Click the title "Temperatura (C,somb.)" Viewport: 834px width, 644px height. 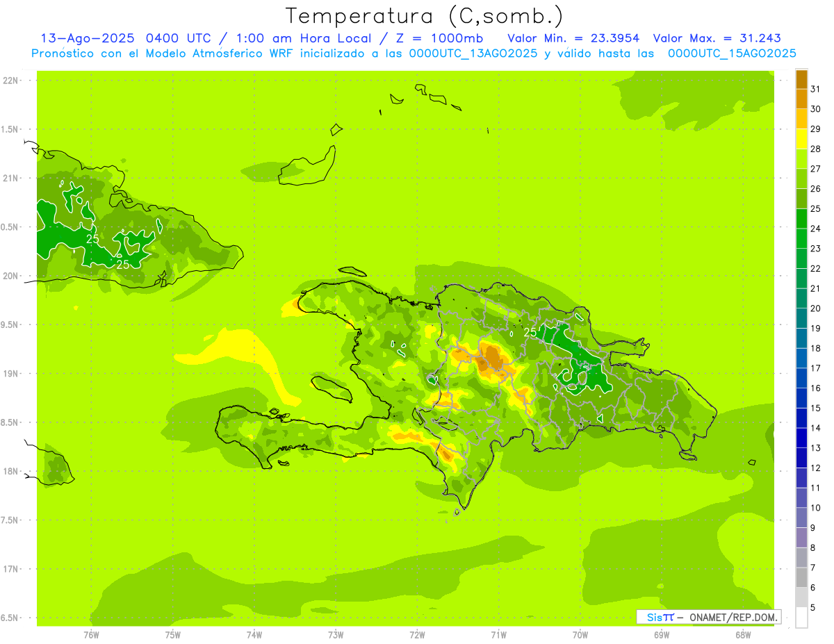[423, 16]
